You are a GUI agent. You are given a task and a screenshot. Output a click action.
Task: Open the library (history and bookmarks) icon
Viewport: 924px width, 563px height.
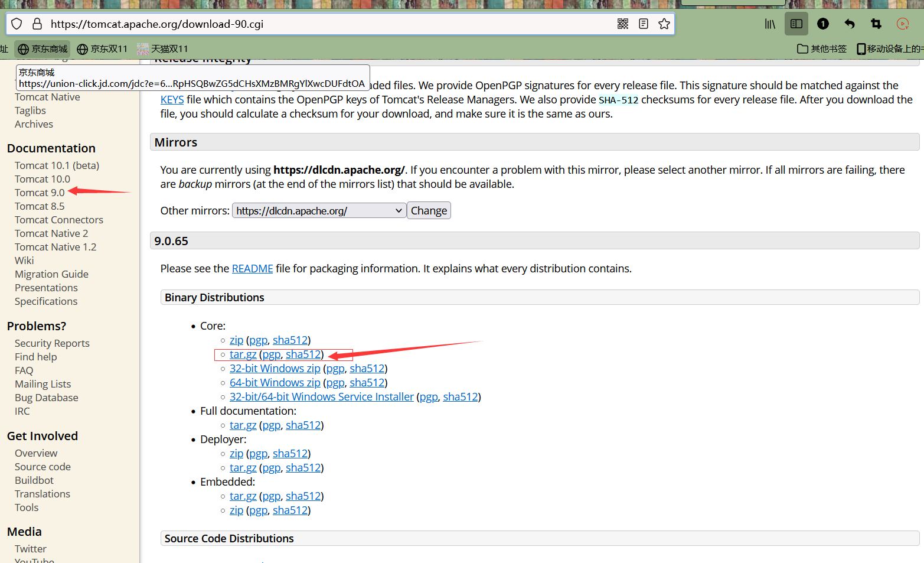770,24
